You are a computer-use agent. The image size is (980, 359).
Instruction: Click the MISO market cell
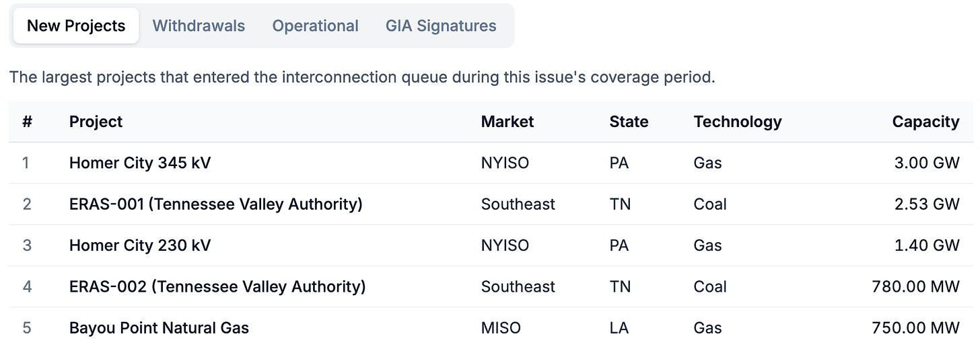point(501,328)
